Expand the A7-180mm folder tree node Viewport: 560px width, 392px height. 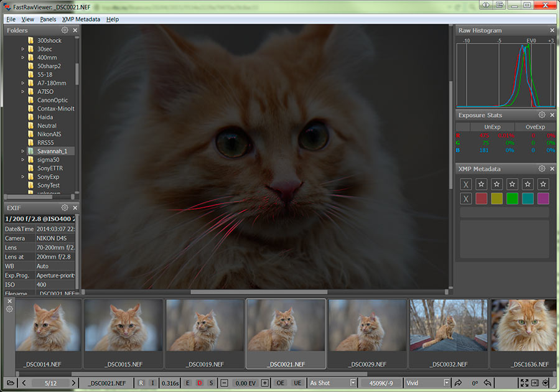click(x=23, y=83)
